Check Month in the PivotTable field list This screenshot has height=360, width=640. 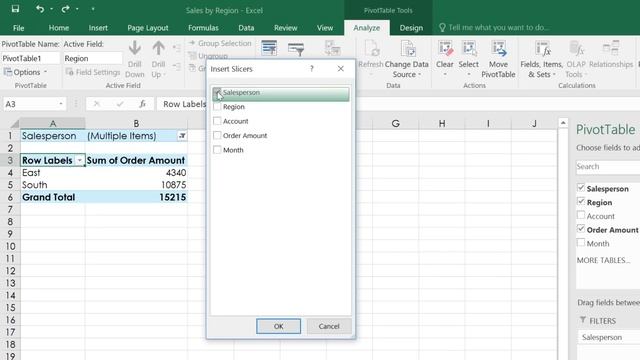click(x=581, y=243)
